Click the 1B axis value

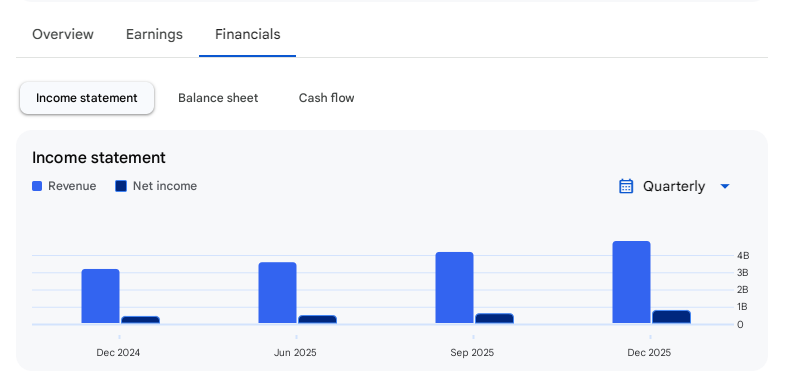tap(743, 307)
